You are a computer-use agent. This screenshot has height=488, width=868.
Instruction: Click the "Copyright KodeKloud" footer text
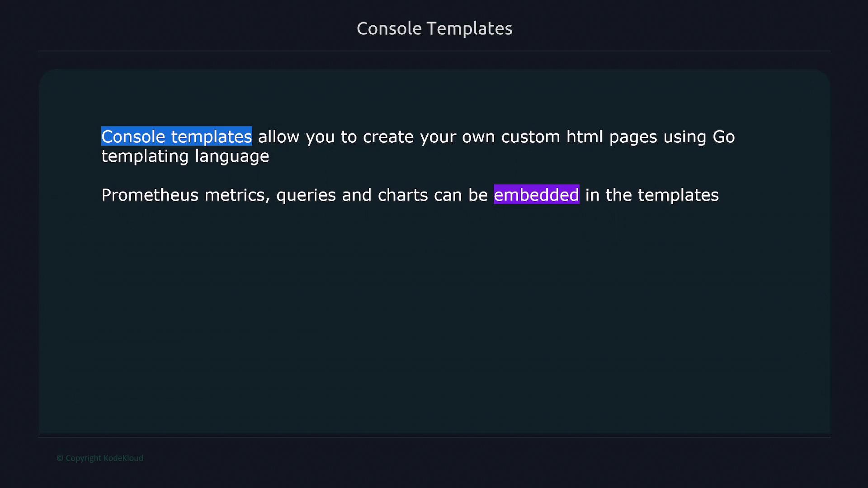pyautogui.click(x=104, y=458)
